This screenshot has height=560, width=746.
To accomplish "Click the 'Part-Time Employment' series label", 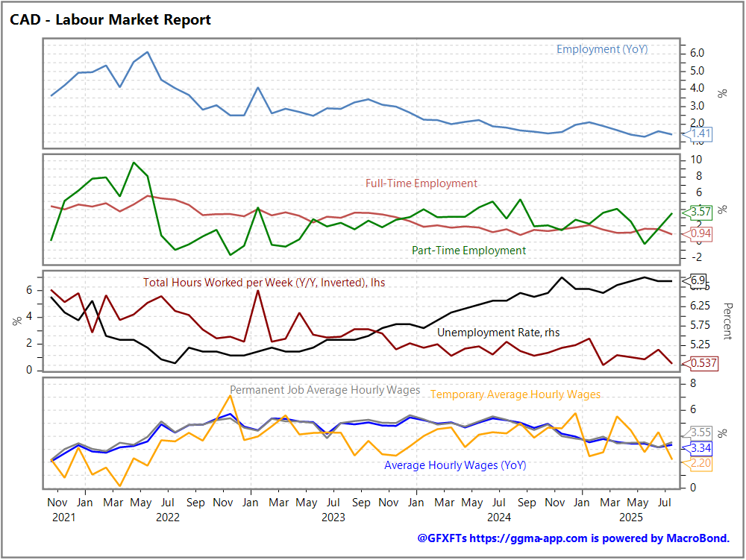I will pos(468,250).
